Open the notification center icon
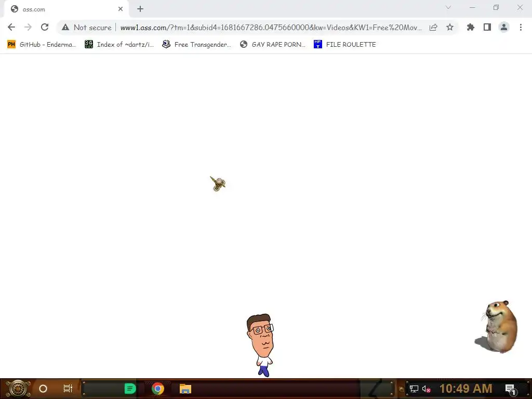 coord(510,389)
